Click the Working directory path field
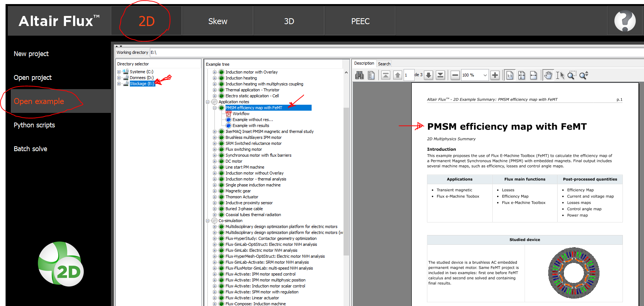The height and width of the screenshot is (306, 644). click(396, 52)
